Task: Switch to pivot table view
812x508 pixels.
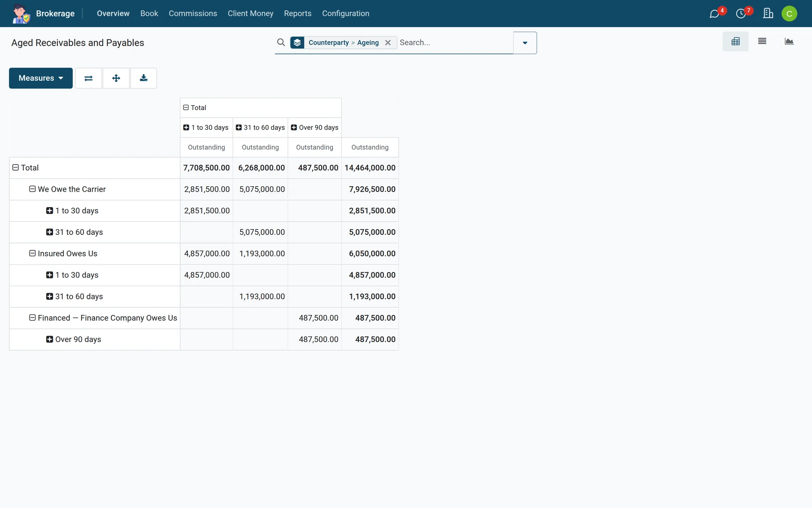Action: pos(735,41)
